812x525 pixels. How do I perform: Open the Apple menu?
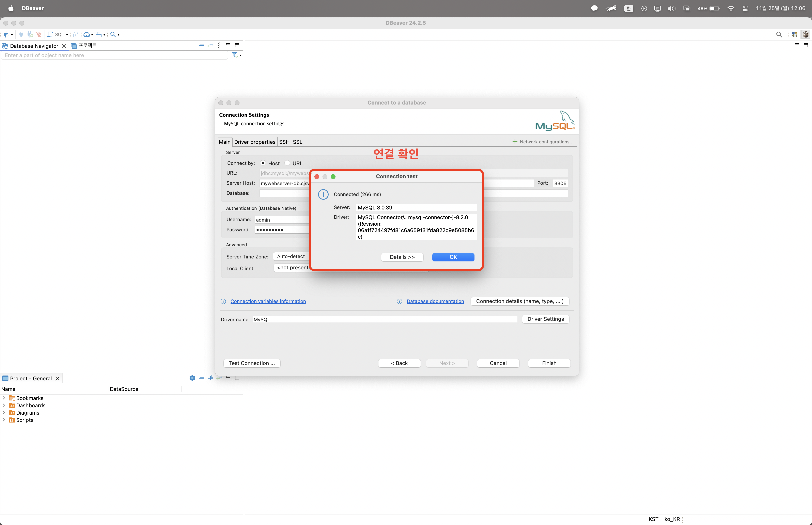pyautogui.click(x=11, y=8)
